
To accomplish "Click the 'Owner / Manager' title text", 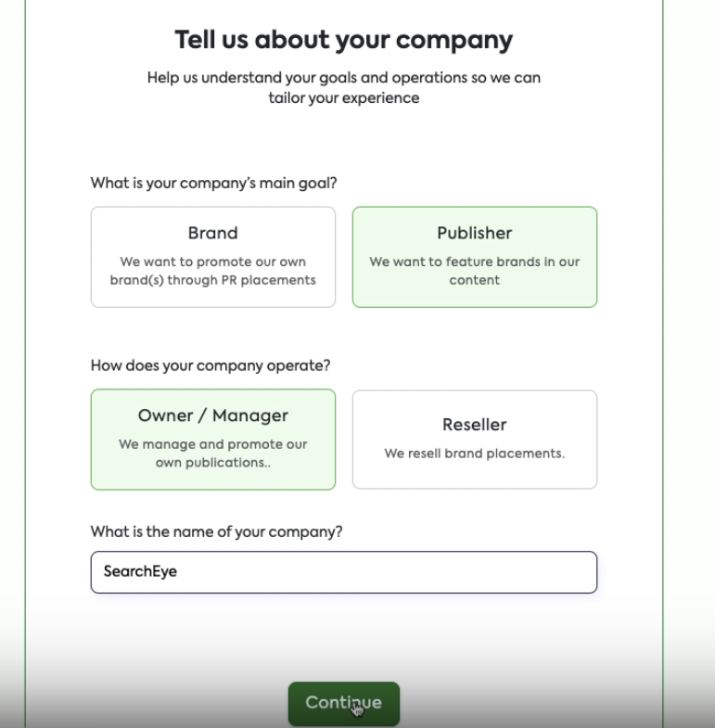I will click(x=212, y=415).
